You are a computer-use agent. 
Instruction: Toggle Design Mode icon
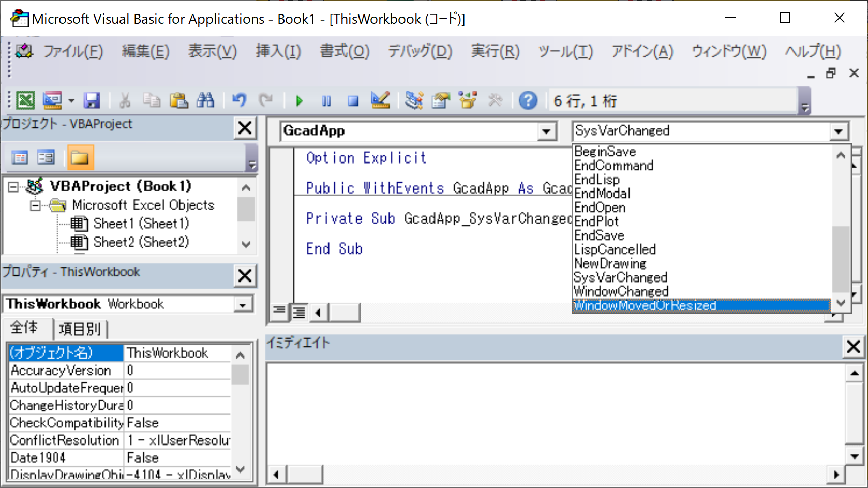tap(380, 100)
